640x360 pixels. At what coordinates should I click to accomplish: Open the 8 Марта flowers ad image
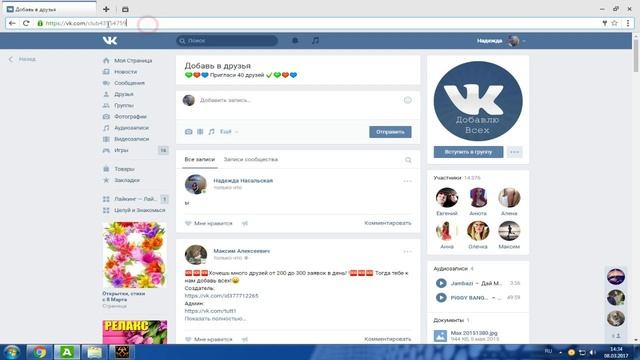[135, 254]
